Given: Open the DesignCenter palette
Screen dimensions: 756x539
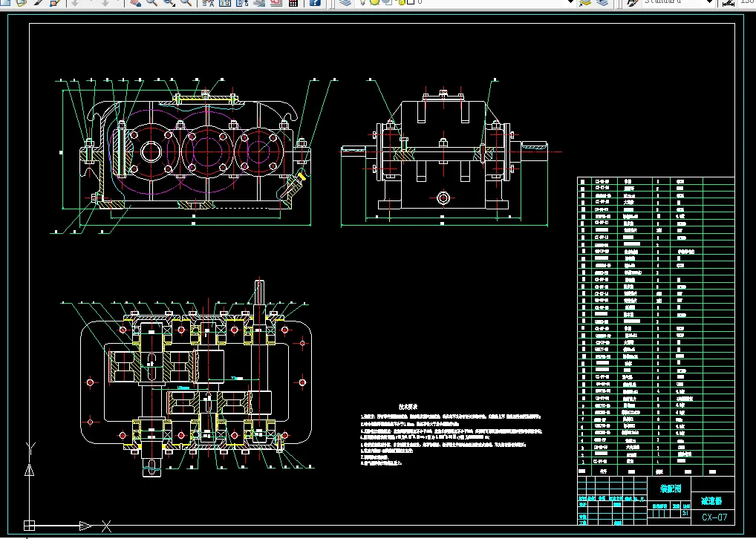Looking at the screenshot, I should coord(224,2).
